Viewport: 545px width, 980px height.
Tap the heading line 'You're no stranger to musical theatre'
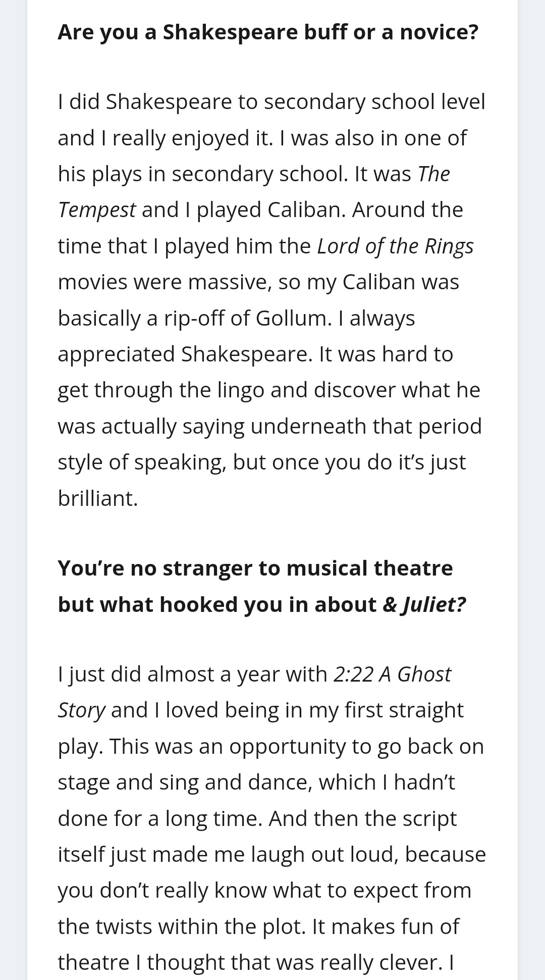(255, 568)
